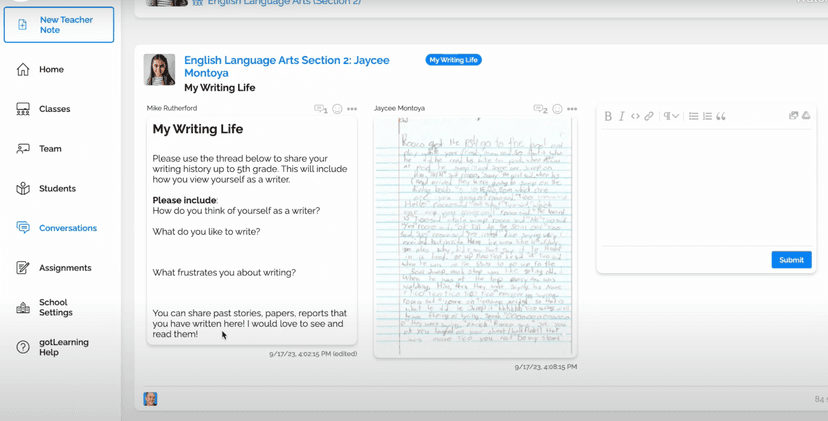828x421 pixels.
Task: Click the My Writing Life tag badge
Action: [x=454, y=60]
